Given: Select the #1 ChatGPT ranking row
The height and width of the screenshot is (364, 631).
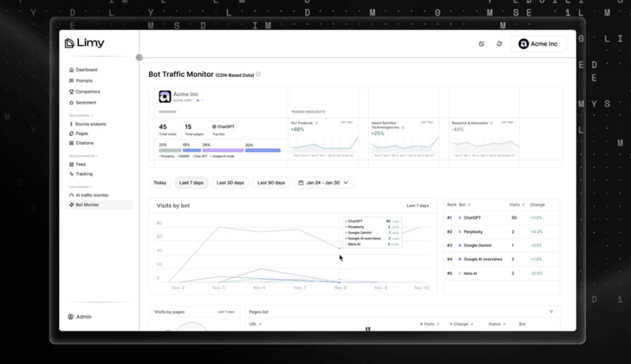Looking at the screenshot, I should (x=502, y=218).
